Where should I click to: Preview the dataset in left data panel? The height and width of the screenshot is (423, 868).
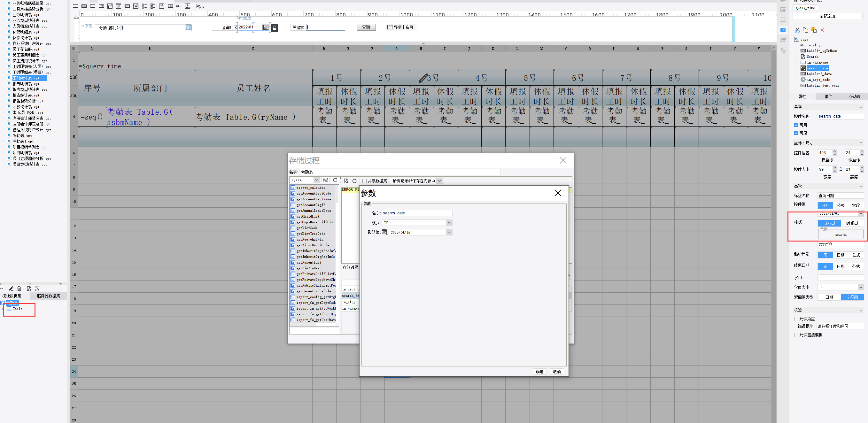[x=29, y=288]
